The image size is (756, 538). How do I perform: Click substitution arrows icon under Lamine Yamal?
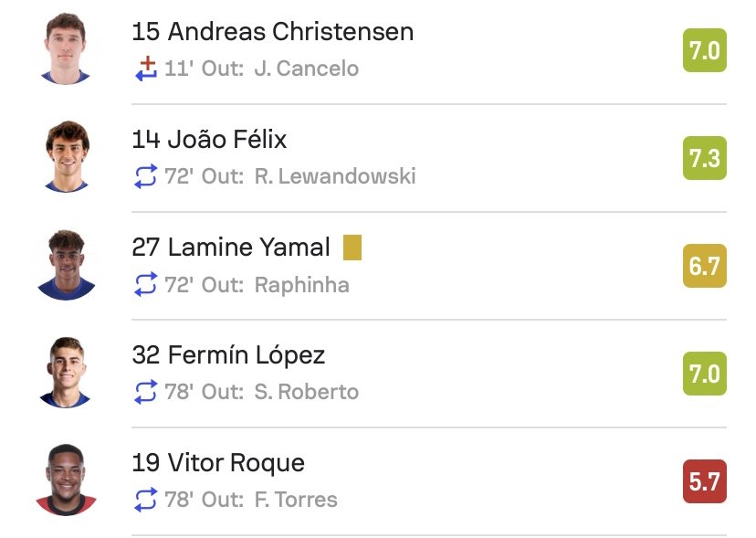(146, 284)
